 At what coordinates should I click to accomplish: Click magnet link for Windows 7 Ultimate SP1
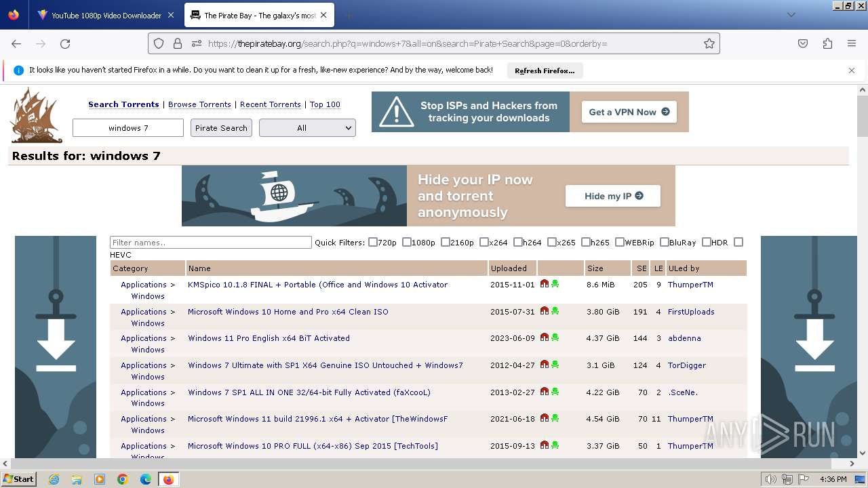pyautogui.click(x=545, y=365)
